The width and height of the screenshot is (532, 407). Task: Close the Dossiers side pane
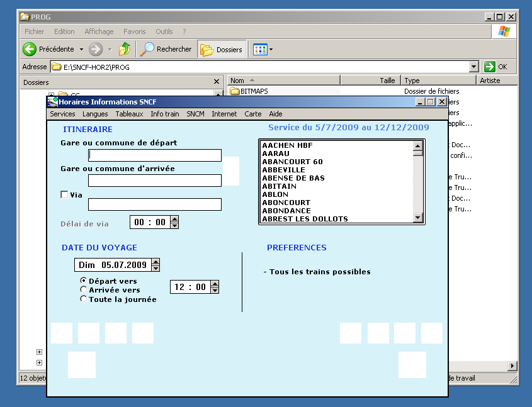217,82
